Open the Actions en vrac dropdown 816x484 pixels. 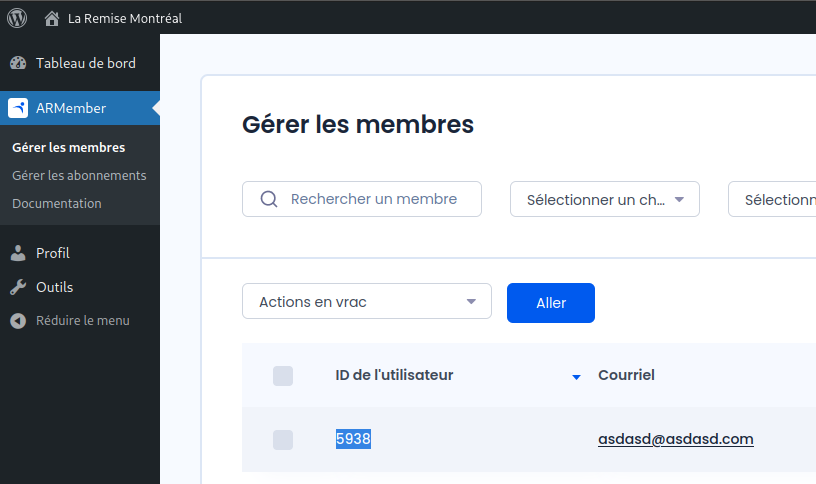[366, 302]
